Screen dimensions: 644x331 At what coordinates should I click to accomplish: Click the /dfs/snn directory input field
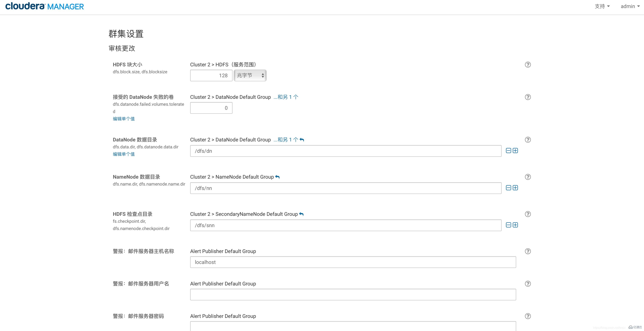tap(346, 225)
